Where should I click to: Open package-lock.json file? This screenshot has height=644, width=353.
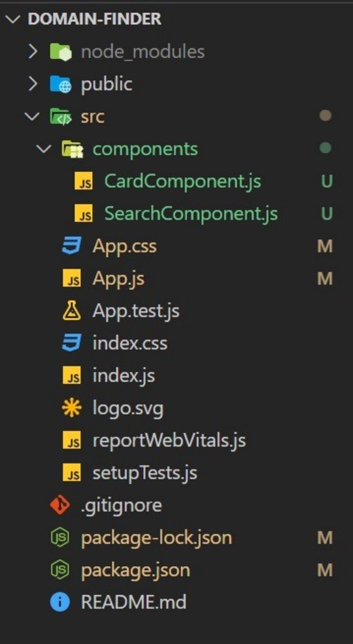pyautogui.click(x=156, y=538)
